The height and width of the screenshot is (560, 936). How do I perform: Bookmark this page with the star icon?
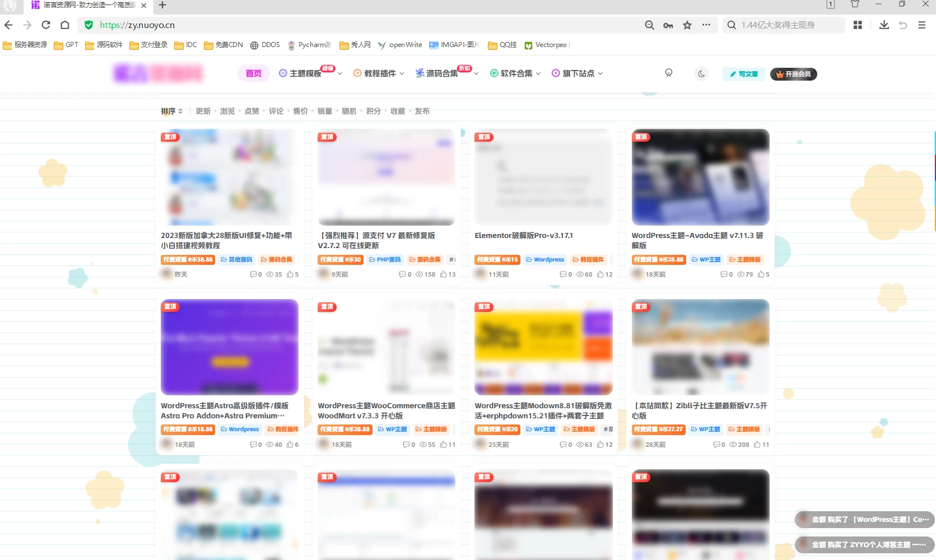[687, 25]
